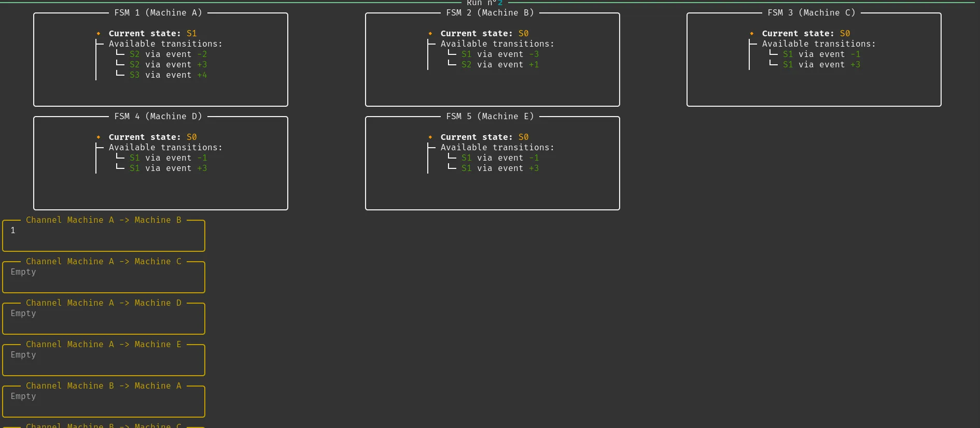980x428 pixels.
Task: Choose Machine B transition S2 via event +1
Action: pyautogui.click(x=500, y=65)
